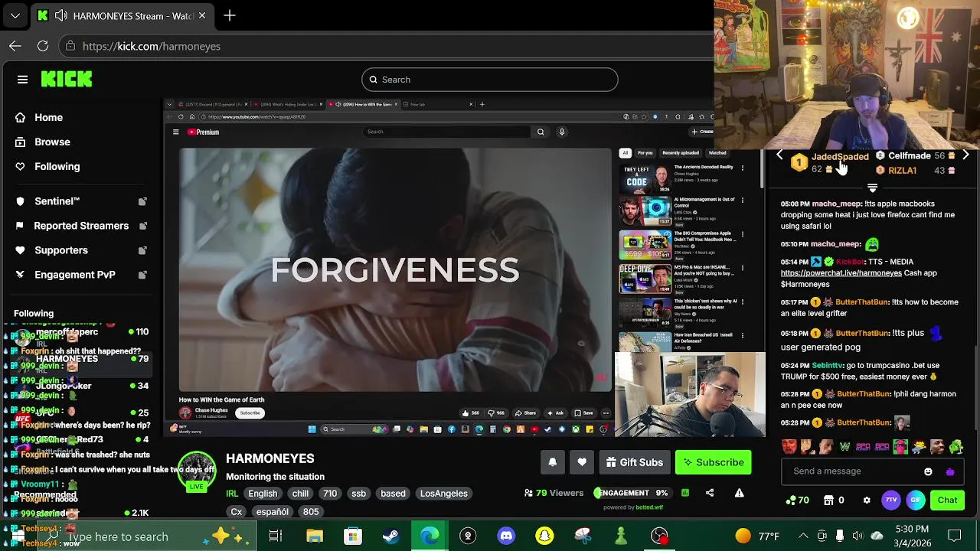Select the Recently uploaded chip on YouTube
Image resolution: width=980 pixels, height=551 pixels.
680,153
